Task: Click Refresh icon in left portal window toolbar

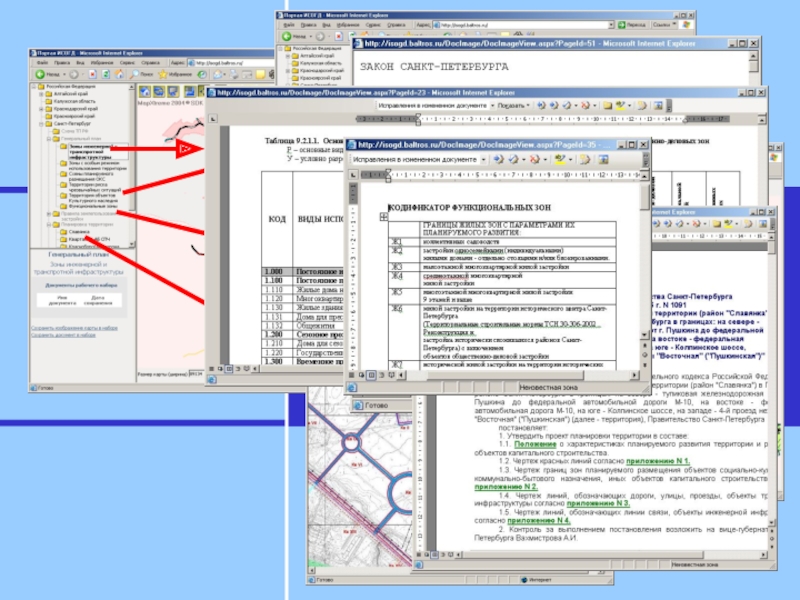Action: tap(106, 74)
